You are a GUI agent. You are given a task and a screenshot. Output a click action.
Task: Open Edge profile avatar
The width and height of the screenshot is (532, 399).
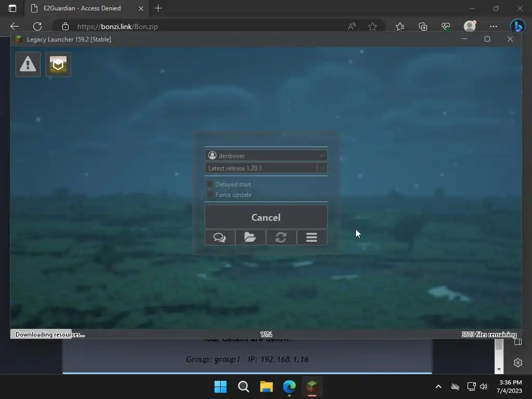coord(470,26)
